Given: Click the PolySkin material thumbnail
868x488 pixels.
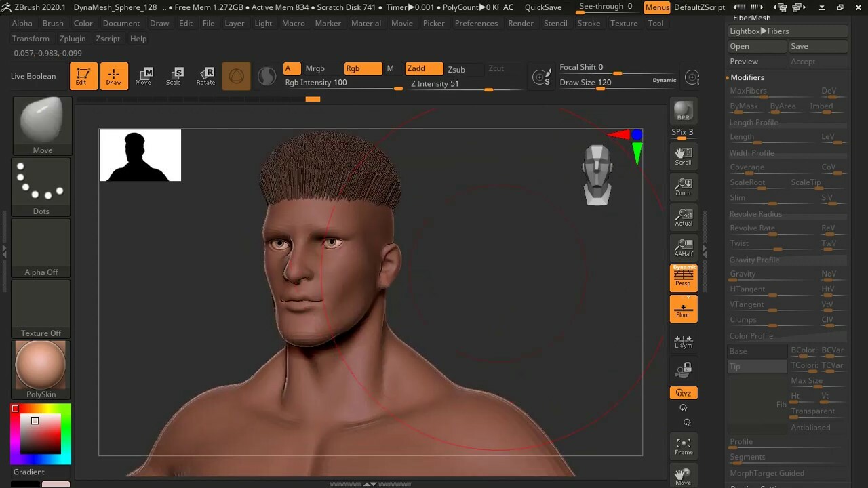Looking at the screenshot, I should click(41, 365).
